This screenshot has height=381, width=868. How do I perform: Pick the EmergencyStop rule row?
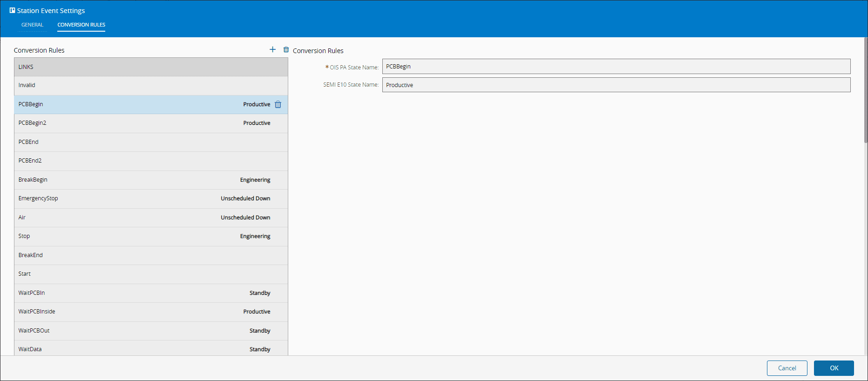[x=150, y=198]
